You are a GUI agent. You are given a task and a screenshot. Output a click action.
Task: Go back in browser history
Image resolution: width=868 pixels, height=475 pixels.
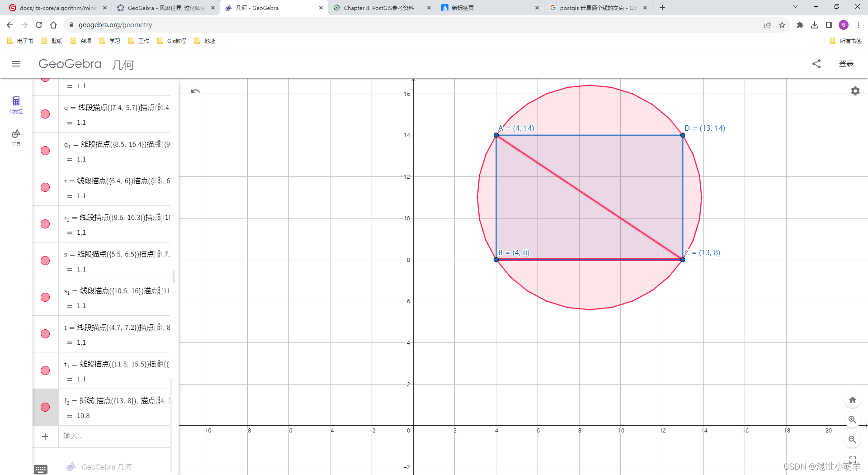[10, 25]
